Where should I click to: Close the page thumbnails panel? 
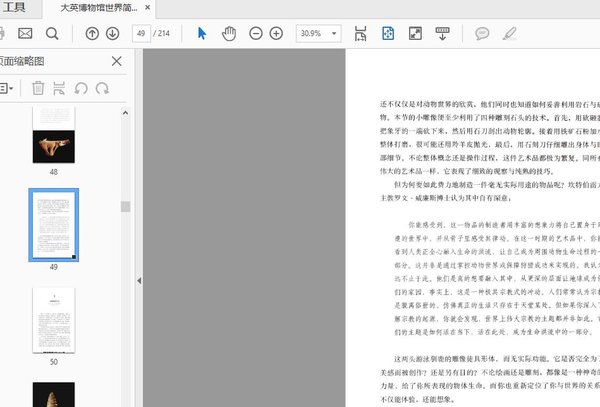pos(116,61)
